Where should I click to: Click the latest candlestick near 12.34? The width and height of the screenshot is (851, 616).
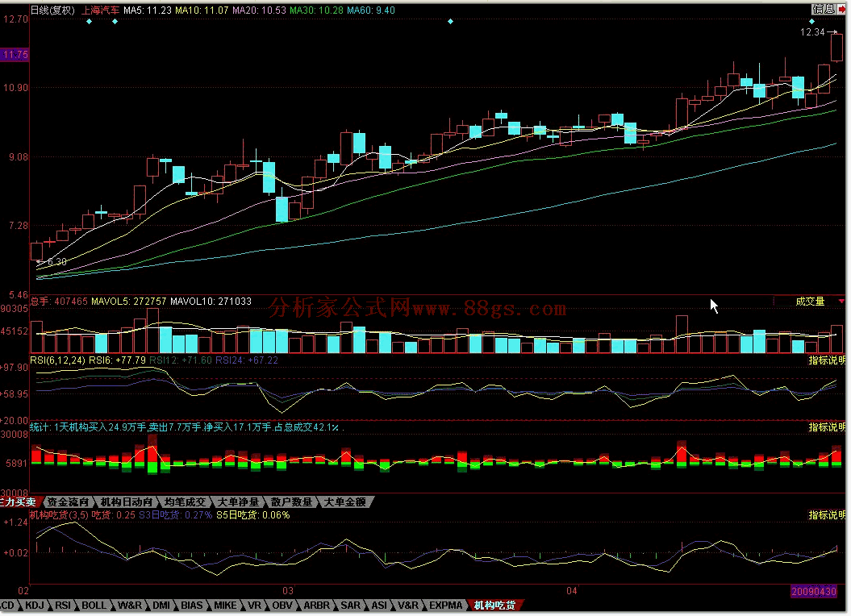(x=837, y=48)
